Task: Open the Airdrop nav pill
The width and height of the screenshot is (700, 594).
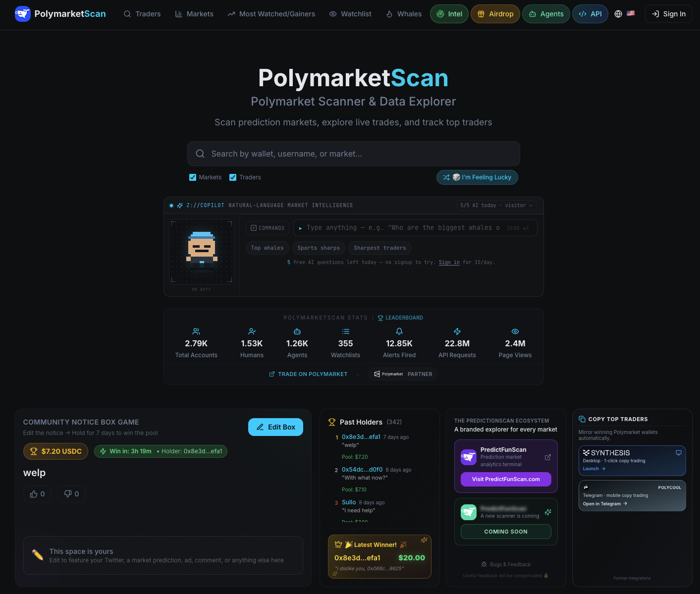Action: pyautogui.click(x=495, y=14)
